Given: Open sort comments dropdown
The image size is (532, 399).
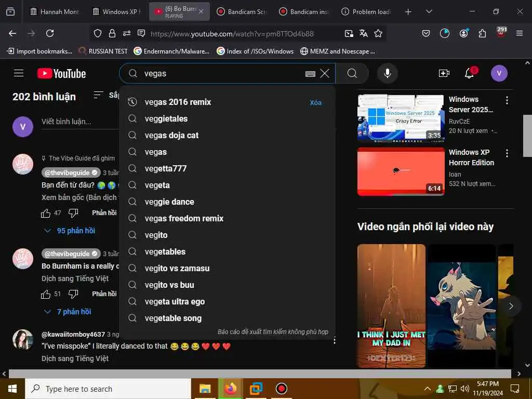Looking at the screenshot, I should click(106, 96).
